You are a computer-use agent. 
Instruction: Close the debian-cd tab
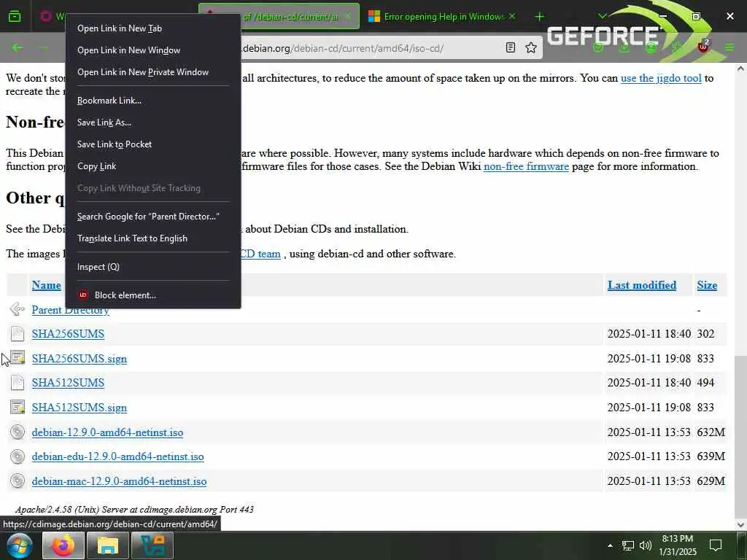tap(348, 17)
